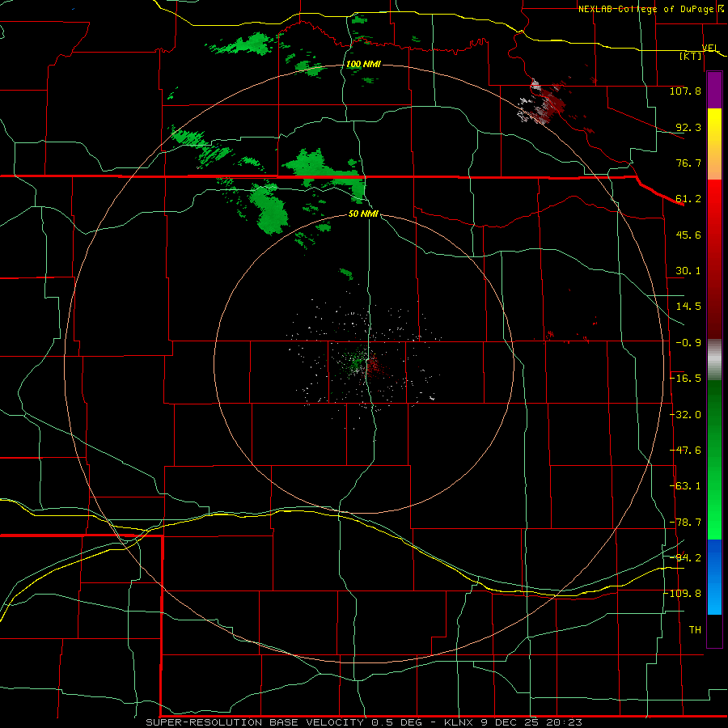Click the -32.0 velocity scale value

[685, 415]
